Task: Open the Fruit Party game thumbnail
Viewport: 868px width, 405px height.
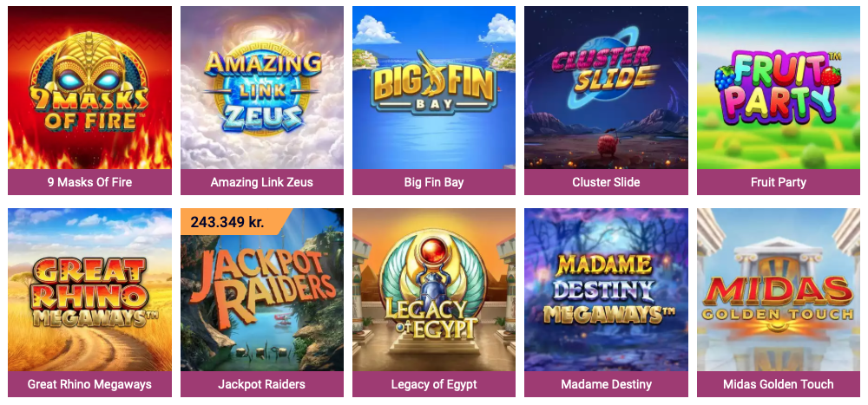Action: click(x=779, y=88)
